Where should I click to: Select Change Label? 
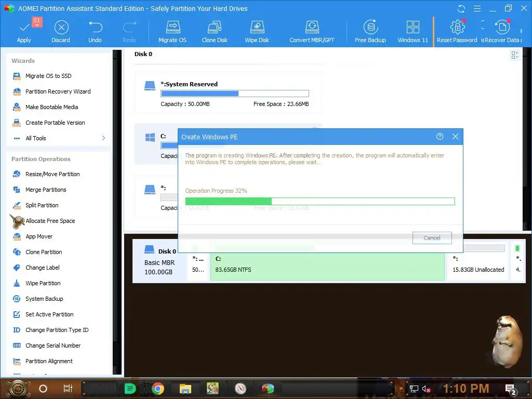pyautogui.click(x=42, y=268)
